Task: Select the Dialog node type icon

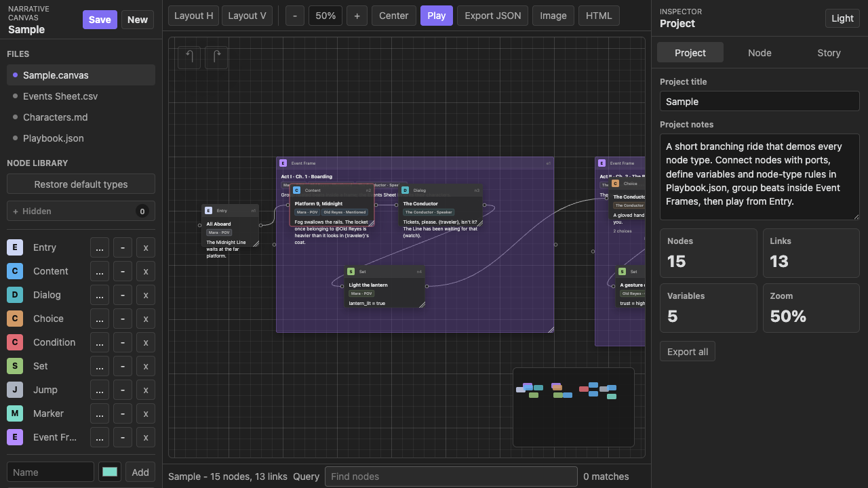Action: 15,295
